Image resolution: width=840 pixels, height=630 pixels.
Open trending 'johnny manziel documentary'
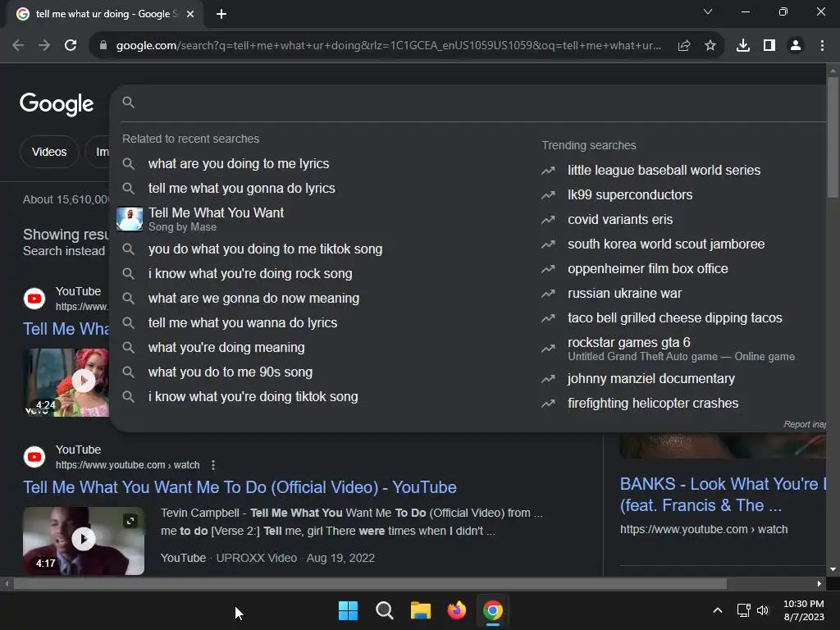pos(651,379)
